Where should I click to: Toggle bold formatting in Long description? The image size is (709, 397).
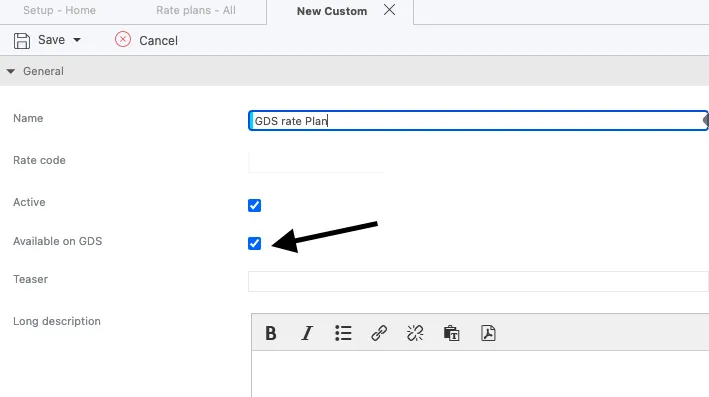coord(271,333)
